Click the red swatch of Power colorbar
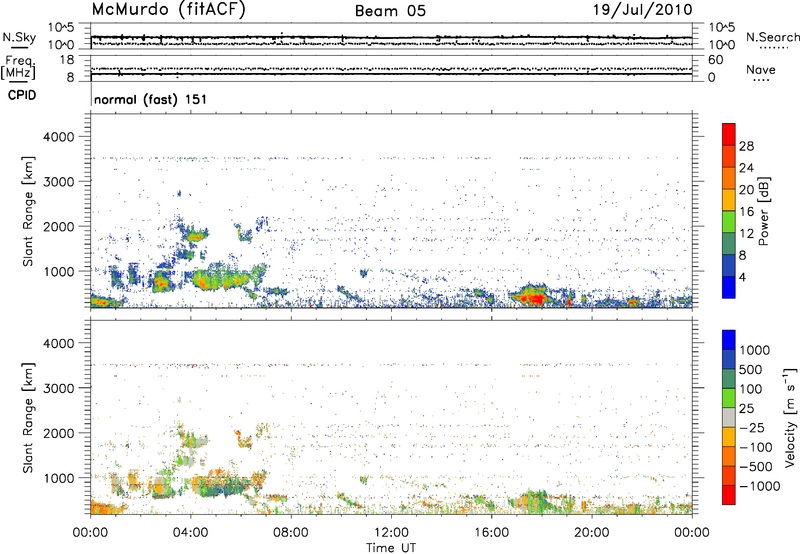Screen dimensions: 800x554 tap(729, 134)
